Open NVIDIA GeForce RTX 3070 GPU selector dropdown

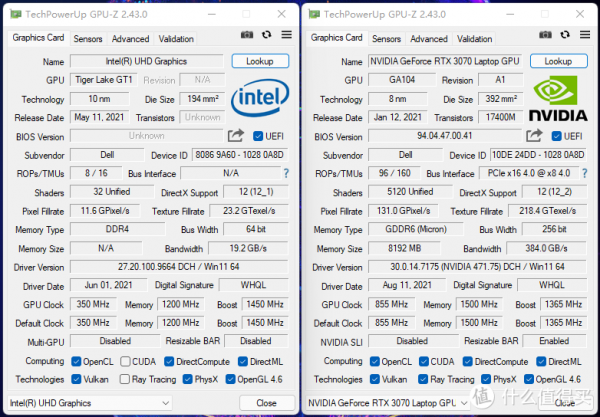[388, 403]
